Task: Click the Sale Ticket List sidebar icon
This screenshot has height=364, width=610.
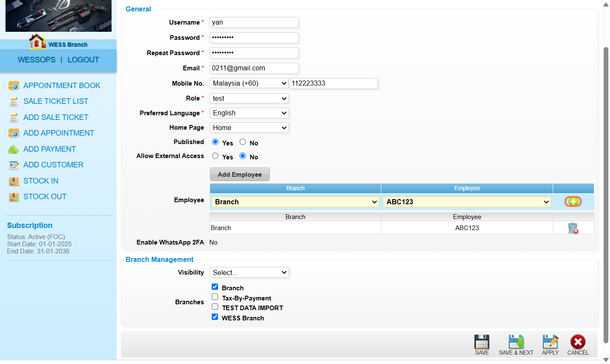Action: (14, 102)
